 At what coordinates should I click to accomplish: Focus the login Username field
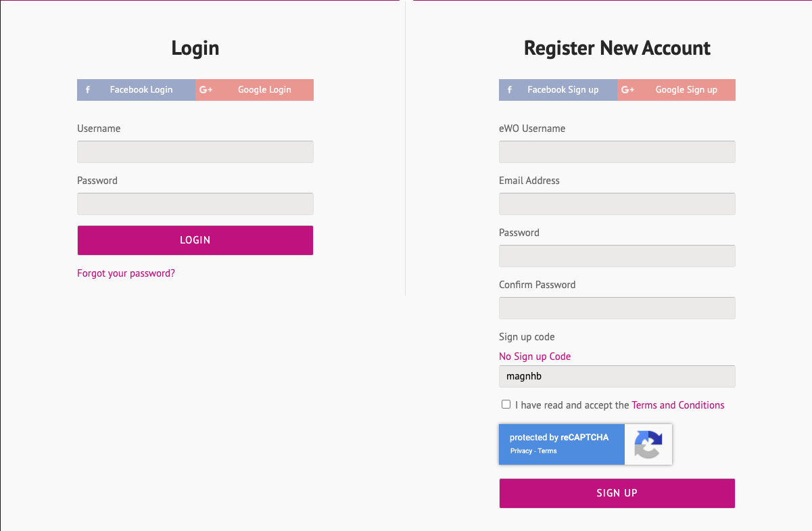[x=195, y=152]
